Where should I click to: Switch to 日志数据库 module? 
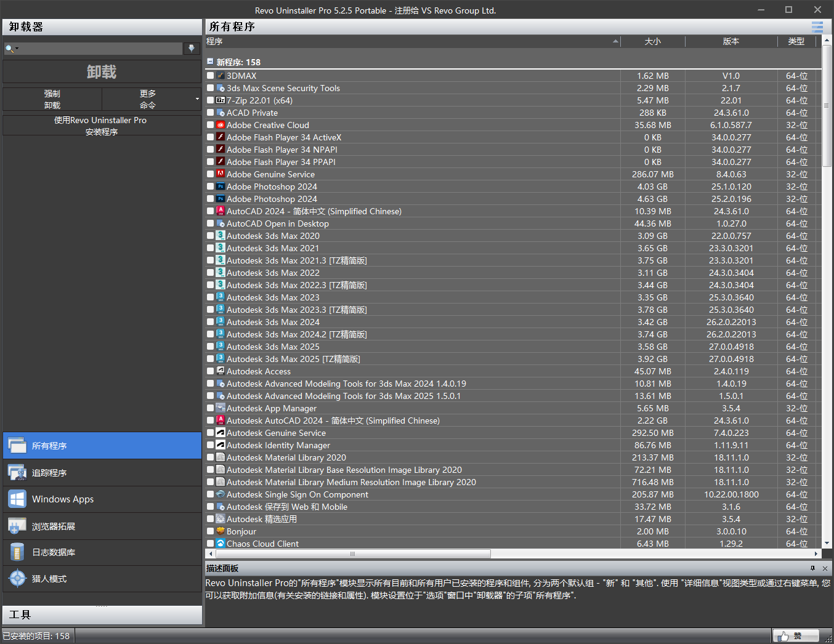tap(102, 552)
